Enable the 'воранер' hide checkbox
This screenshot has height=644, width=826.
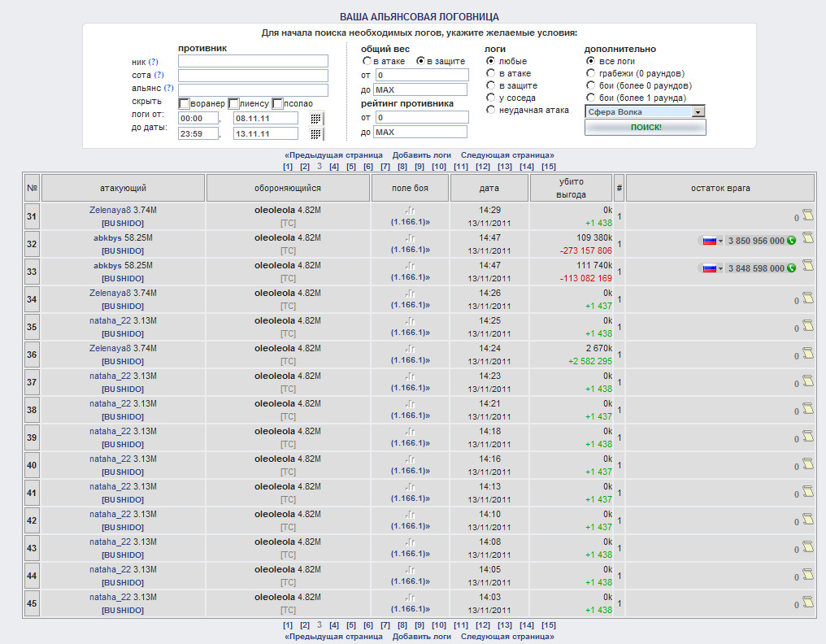(185, 103)
